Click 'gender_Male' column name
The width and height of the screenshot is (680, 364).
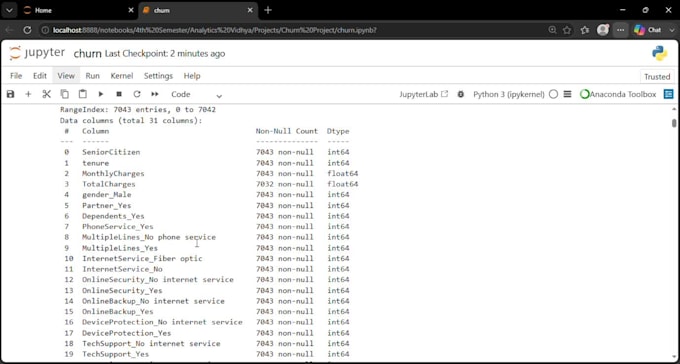pos(107,195)
